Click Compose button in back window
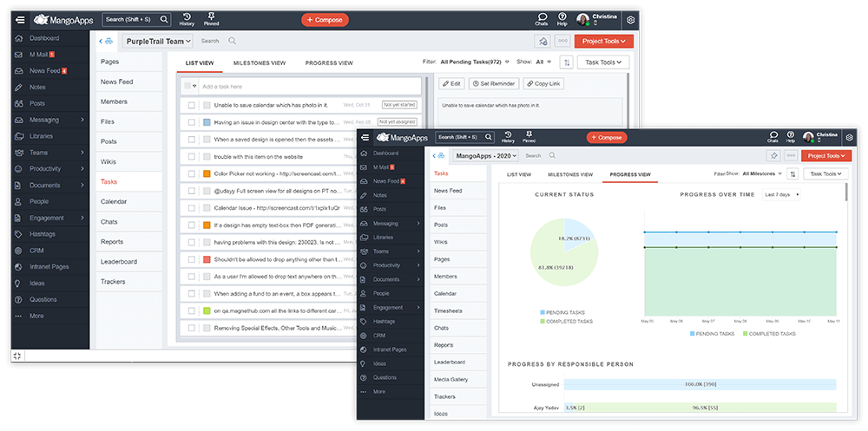Image resolution: width=868 pixels, height=431 pixels. click(325, 20)
